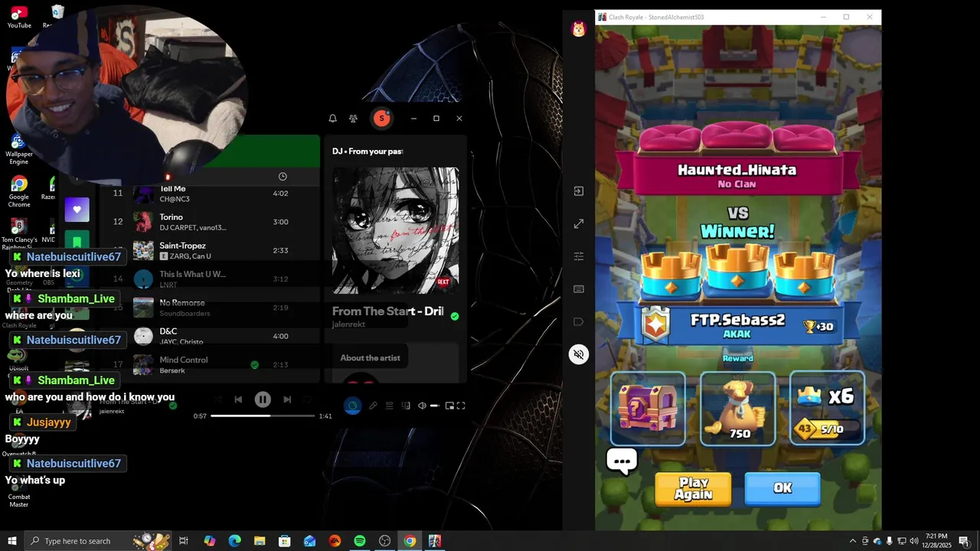Open Copilot from the taskbar
This screenshot has height=551, width=980.
(x=210, y=541)
